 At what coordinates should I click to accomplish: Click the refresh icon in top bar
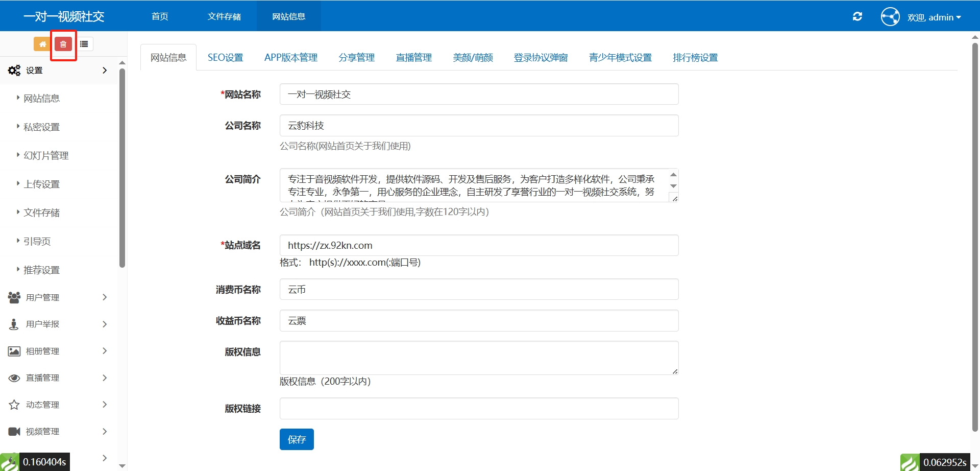pos(857,16)
